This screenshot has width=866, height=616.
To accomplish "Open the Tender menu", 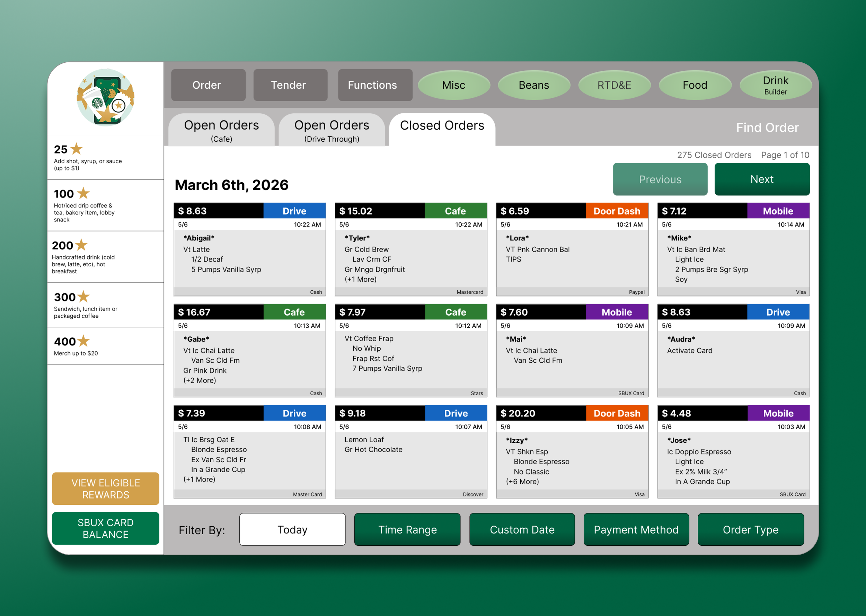I will point(290,85).
